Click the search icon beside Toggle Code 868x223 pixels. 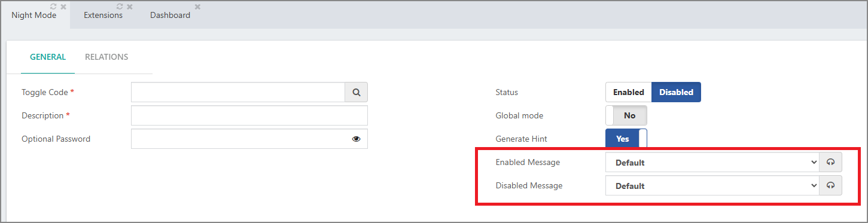357,92
